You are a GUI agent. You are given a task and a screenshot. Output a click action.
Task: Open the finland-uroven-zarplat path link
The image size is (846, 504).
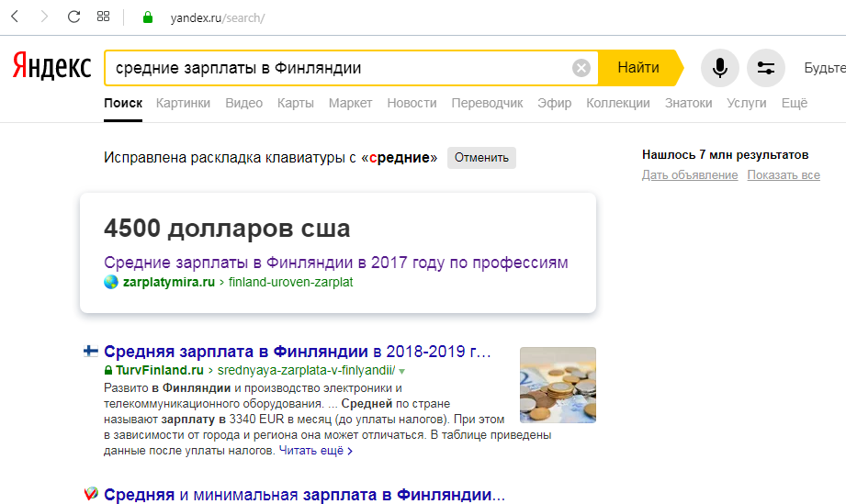point(291,282)
